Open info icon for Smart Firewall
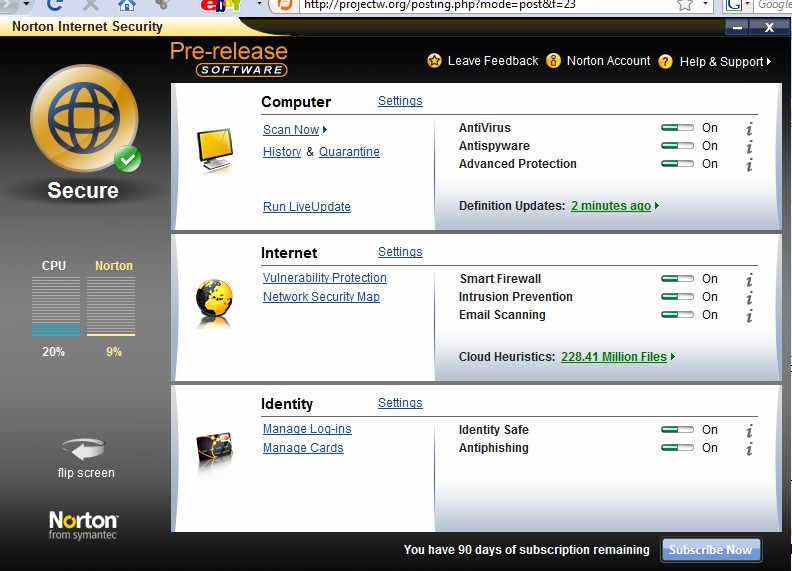The width and height of the screenshot is (792, 571). coord(749,280)
